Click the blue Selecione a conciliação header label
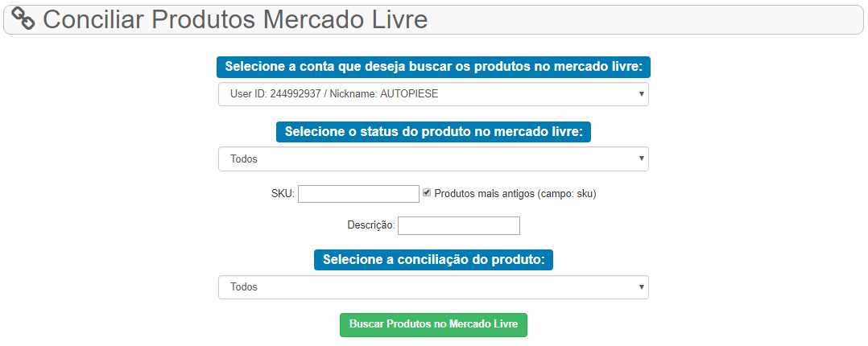Screen dimensions: 868x346 pyautogui.click(x=433, y=260)
